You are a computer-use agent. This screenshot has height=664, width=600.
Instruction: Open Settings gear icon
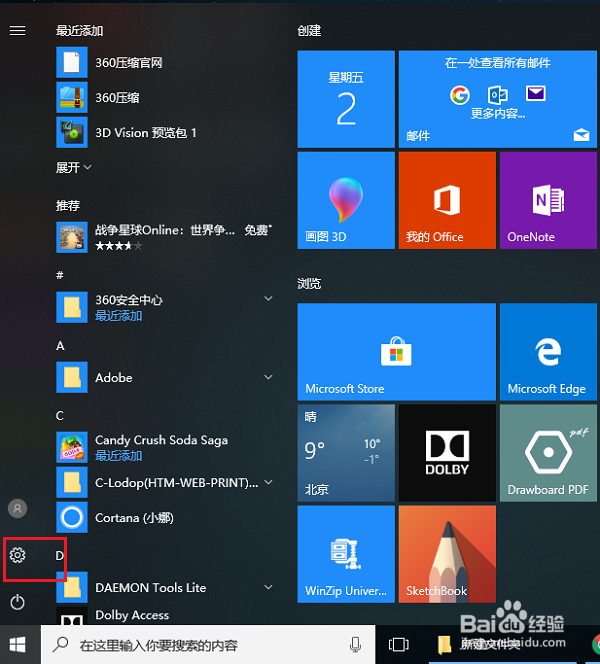[x=17, y=555]
